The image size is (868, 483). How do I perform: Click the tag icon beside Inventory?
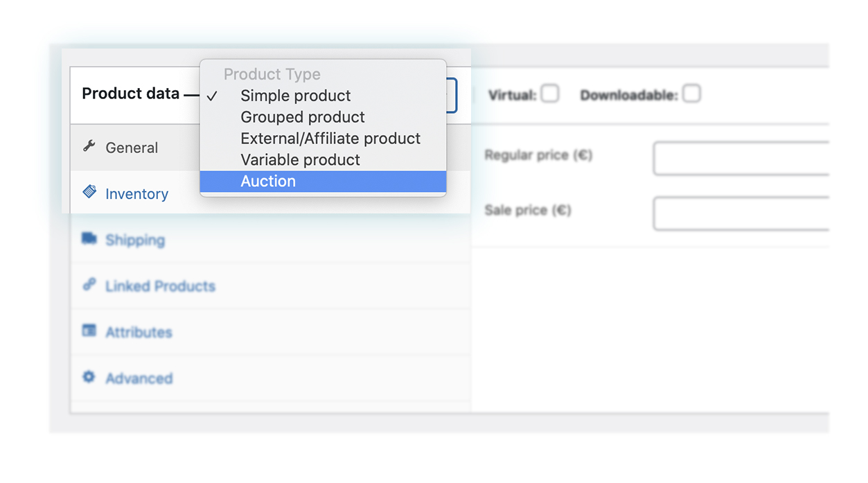89,193
